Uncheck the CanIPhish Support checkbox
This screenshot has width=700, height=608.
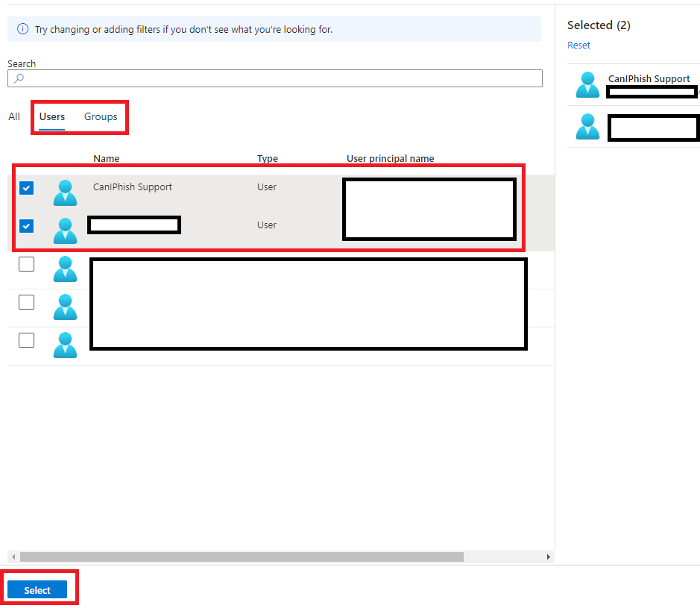coord(27,188)
